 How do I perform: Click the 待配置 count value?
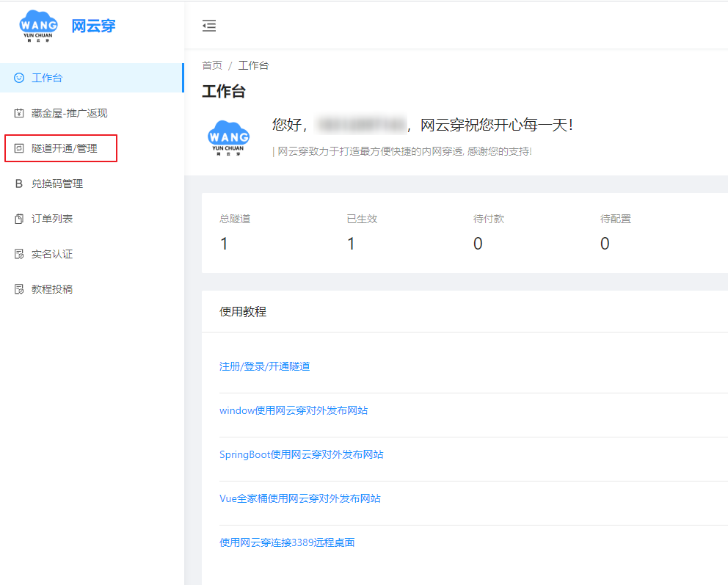605,243
